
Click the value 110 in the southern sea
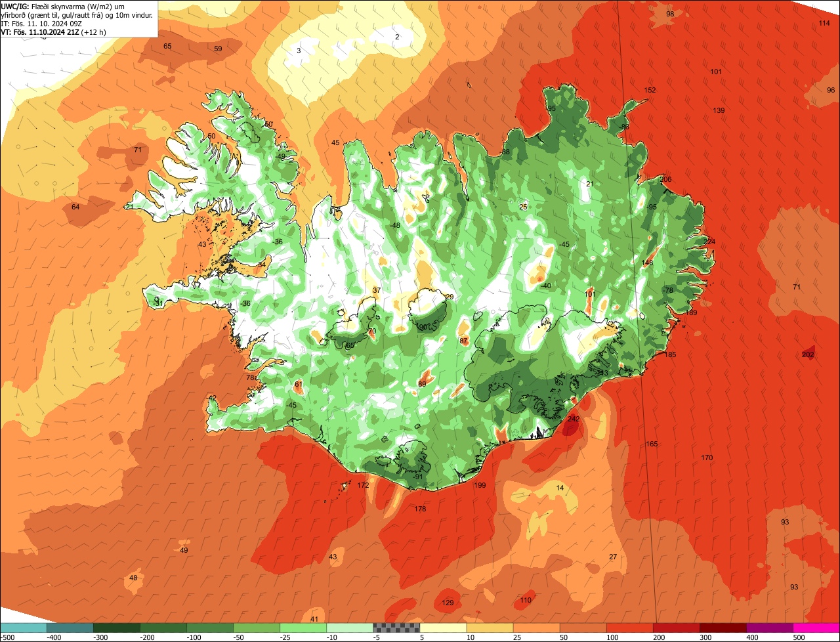(526, 601)
